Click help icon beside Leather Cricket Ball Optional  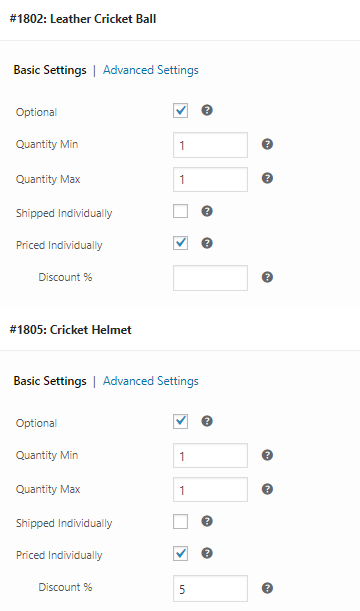pos(207,110)
